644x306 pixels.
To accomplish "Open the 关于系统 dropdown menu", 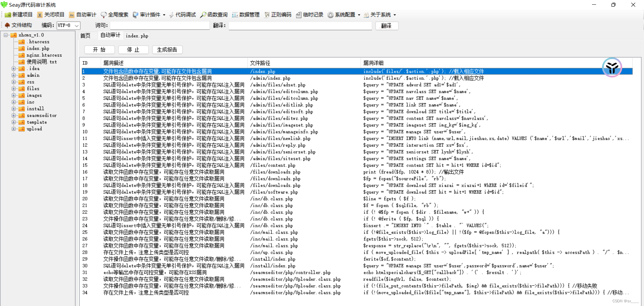I will [380, 15].
